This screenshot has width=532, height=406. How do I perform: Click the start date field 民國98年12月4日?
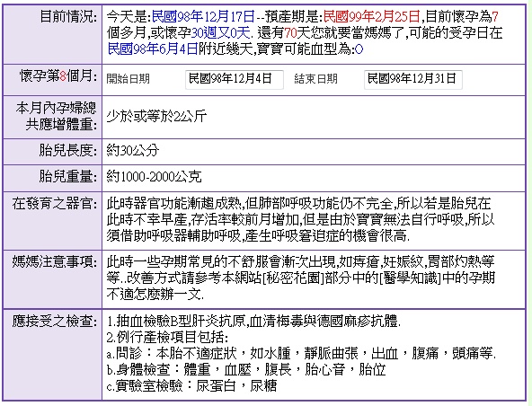tap(235, 80)
